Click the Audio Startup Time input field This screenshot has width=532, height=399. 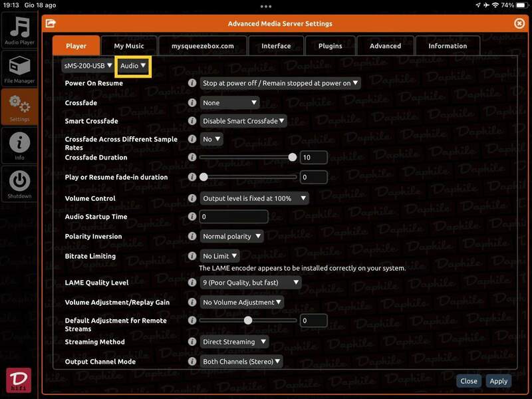234,217
